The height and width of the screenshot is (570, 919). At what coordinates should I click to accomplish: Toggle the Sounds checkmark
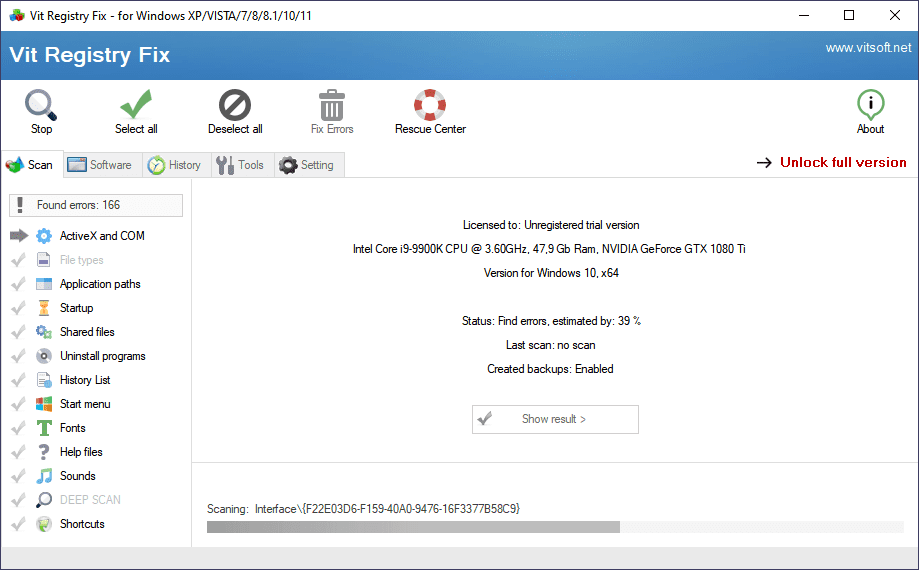[x=18, y=476]
